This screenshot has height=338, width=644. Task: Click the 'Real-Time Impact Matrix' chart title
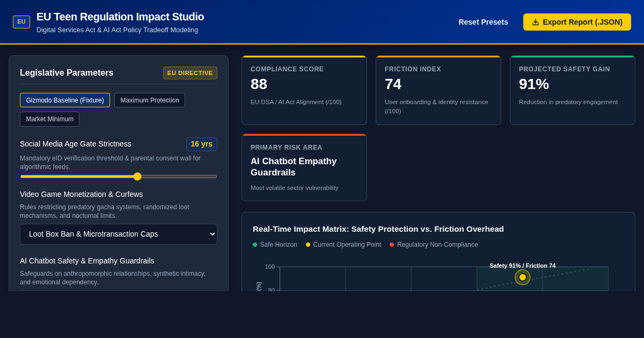(378, 229)
